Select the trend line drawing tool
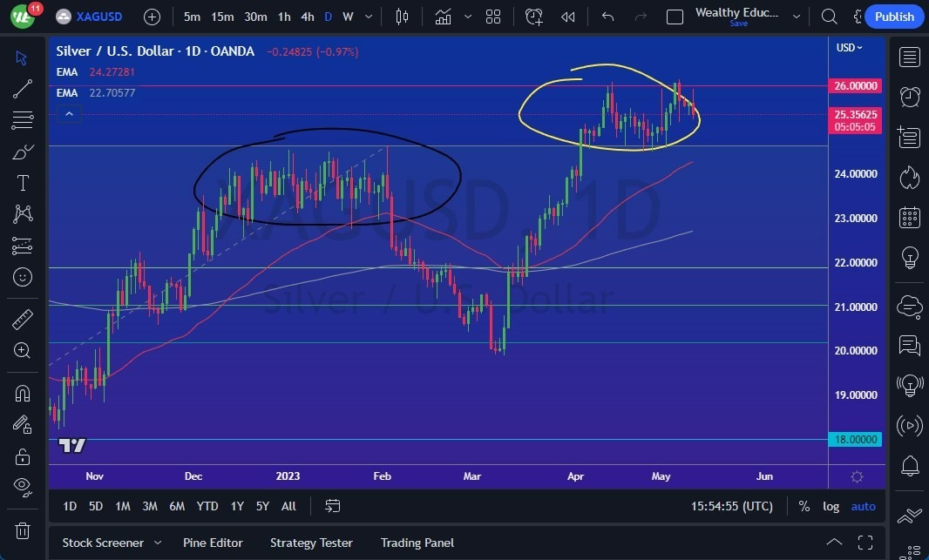 click(x=22, y=89)
